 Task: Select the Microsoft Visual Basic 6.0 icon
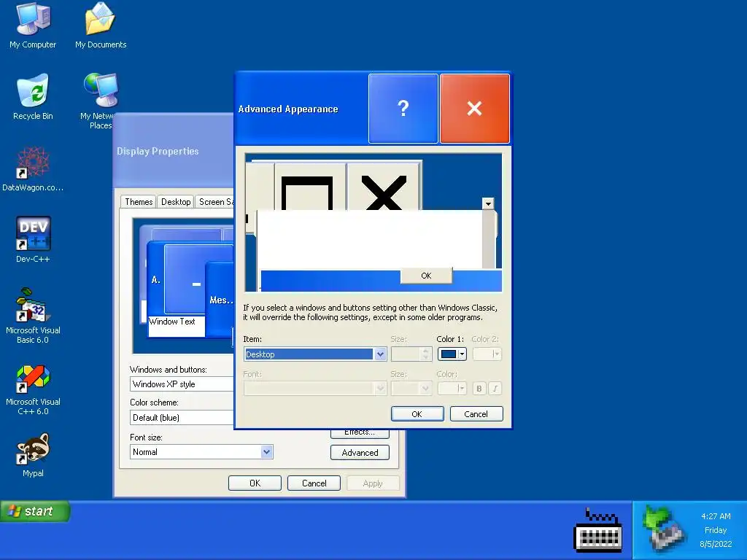click(x=33, y=316)
